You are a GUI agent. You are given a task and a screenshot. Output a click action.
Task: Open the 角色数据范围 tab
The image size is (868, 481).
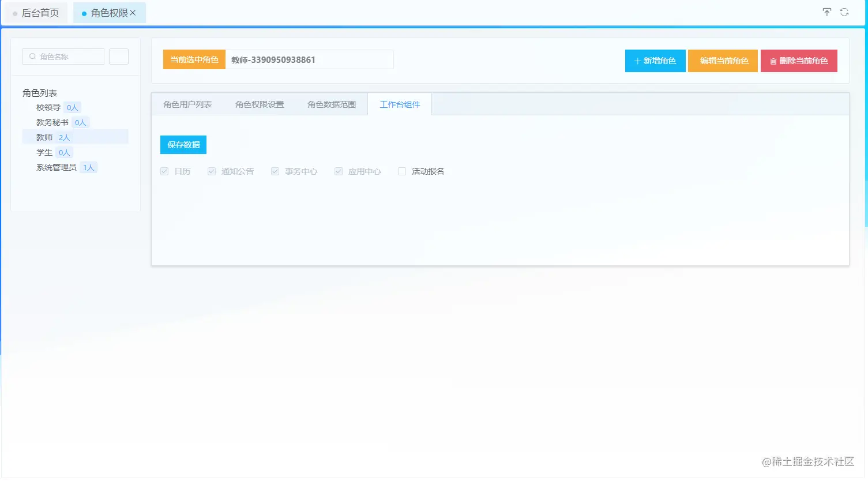click(332, 104)
